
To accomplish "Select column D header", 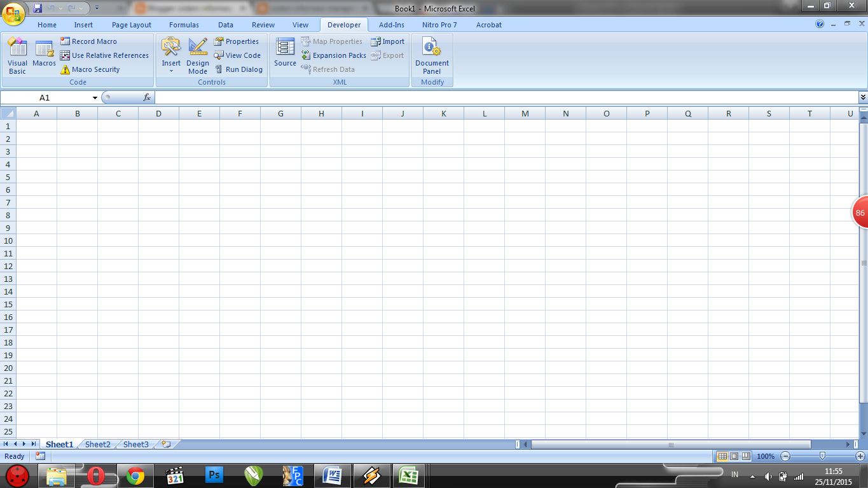I will pyautogui.click(x=158, y=113).
